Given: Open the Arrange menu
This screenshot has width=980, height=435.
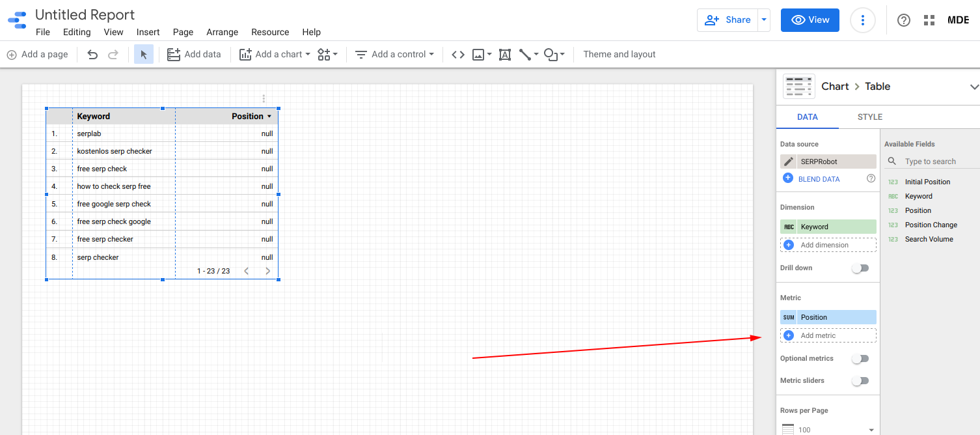Looking at the screenshot, I should coord(223,32).
